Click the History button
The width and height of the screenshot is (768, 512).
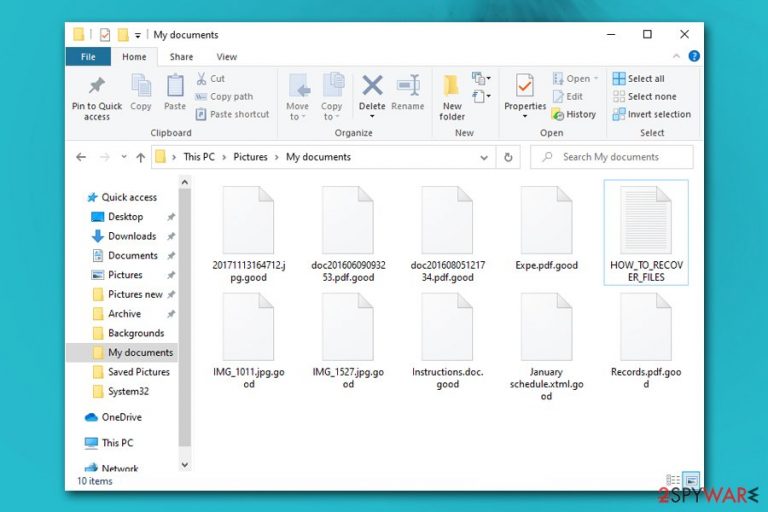tap(574, 114)
